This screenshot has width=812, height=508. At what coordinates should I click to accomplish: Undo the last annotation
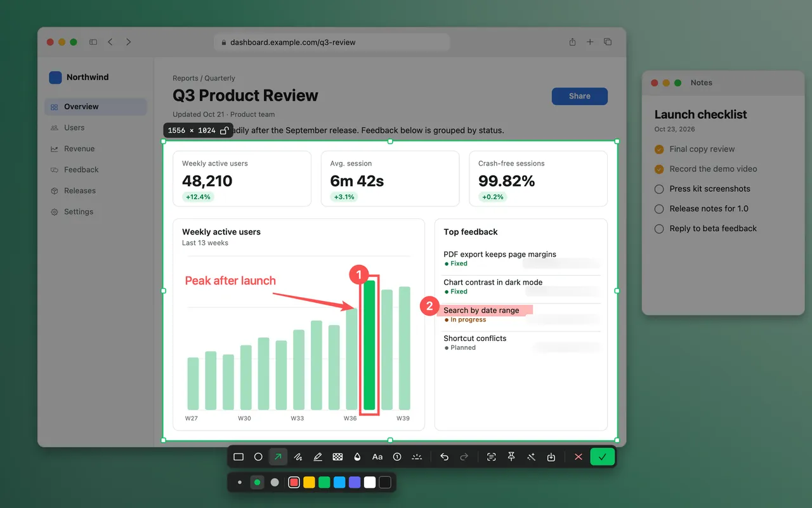444,457
